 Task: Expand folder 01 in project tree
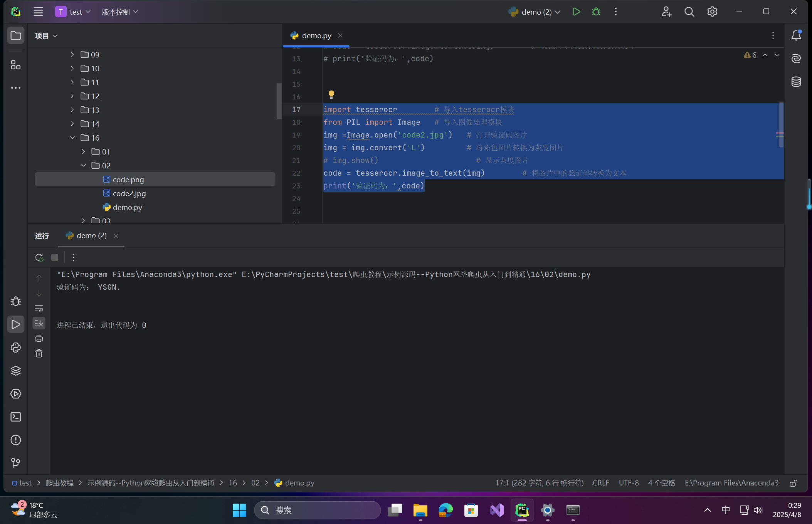point(83,151)
